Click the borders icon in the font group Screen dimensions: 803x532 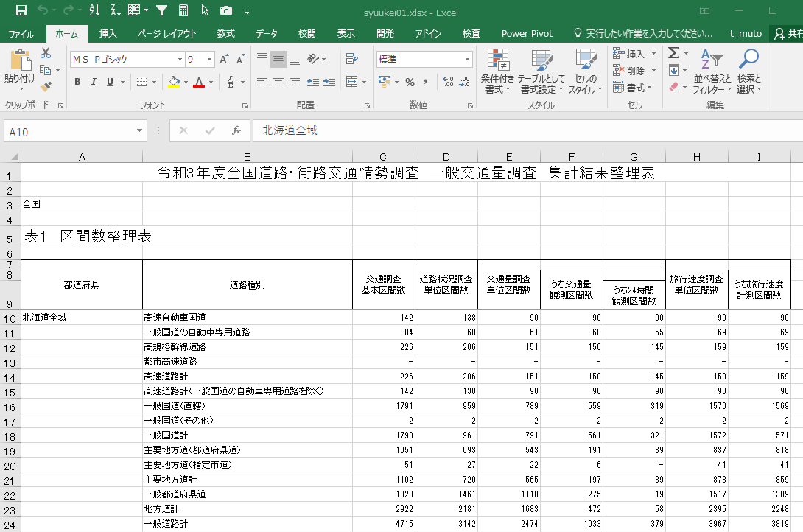pos(142,81)
